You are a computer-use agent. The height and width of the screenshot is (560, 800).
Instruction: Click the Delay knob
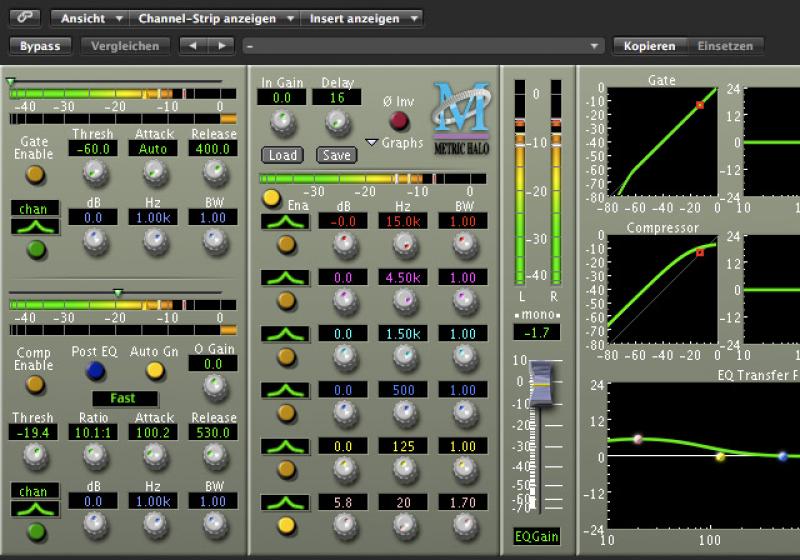(337, 123)
